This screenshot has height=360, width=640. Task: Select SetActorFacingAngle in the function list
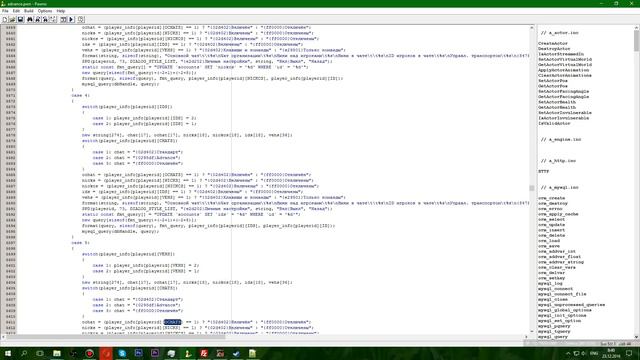(563, 91)
